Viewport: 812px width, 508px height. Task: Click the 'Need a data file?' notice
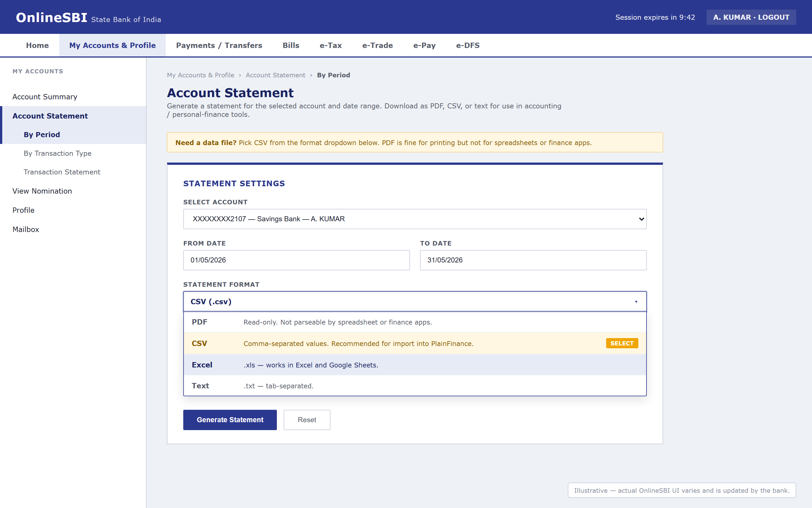(x=415, y=143)
